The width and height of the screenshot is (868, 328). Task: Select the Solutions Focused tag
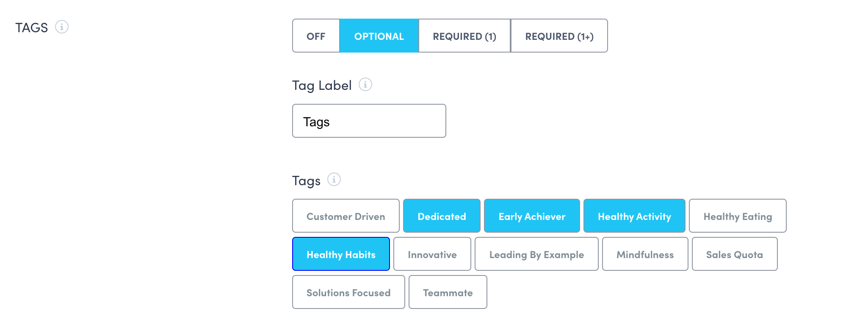348,292
